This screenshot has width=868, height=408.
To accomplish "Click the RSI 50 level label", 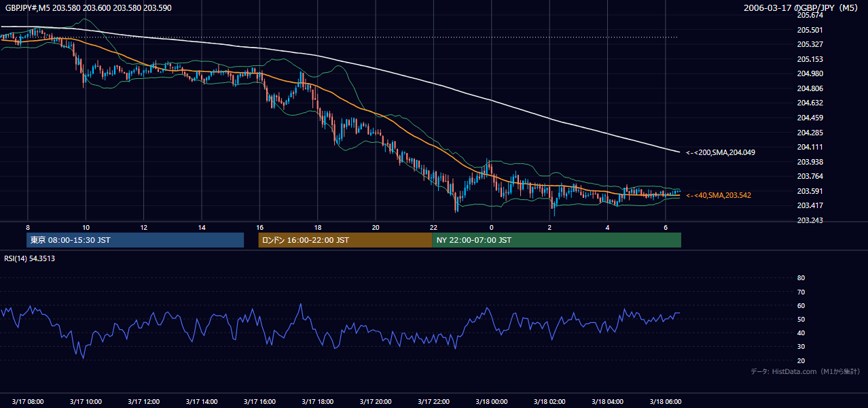I will 801,320.
